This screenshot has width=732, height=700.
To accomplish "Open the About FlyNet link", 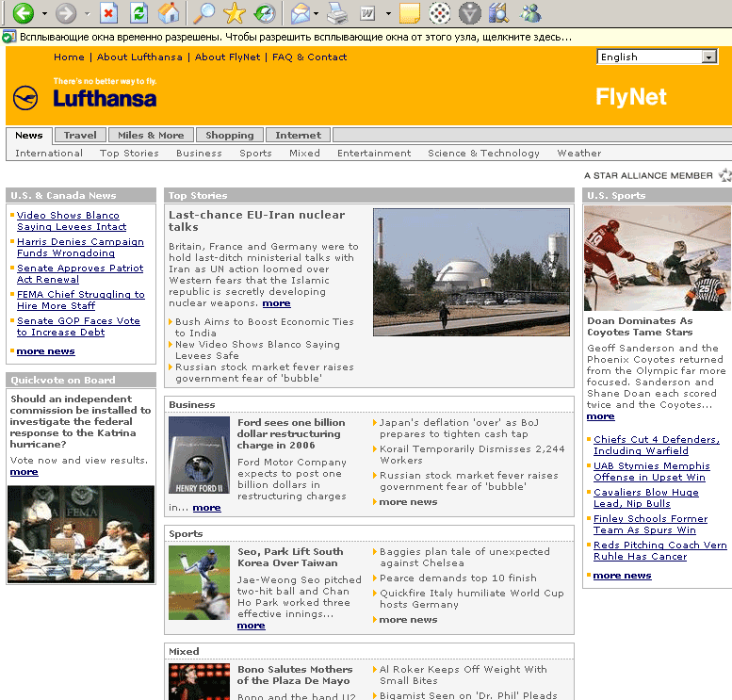I will coord(227,57).
